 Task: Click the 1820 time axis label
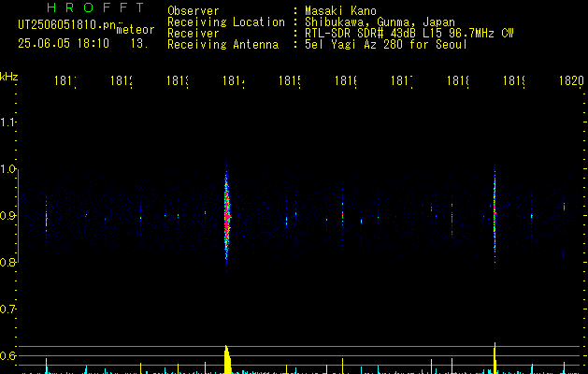(x=571, y=80)
